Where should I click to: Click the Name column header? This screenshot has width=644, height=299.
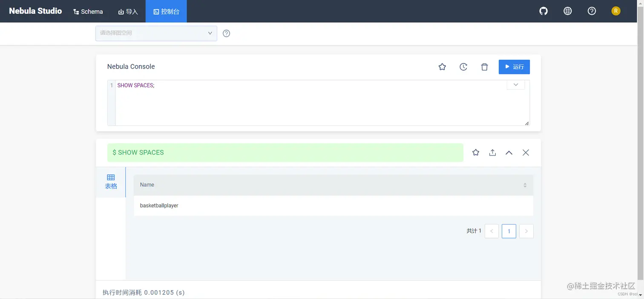[333, 185]
